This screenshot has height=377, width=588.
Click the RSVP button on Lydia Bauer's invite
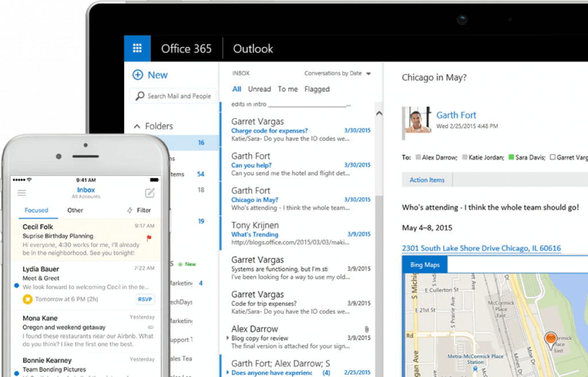(x=145, y=299)
